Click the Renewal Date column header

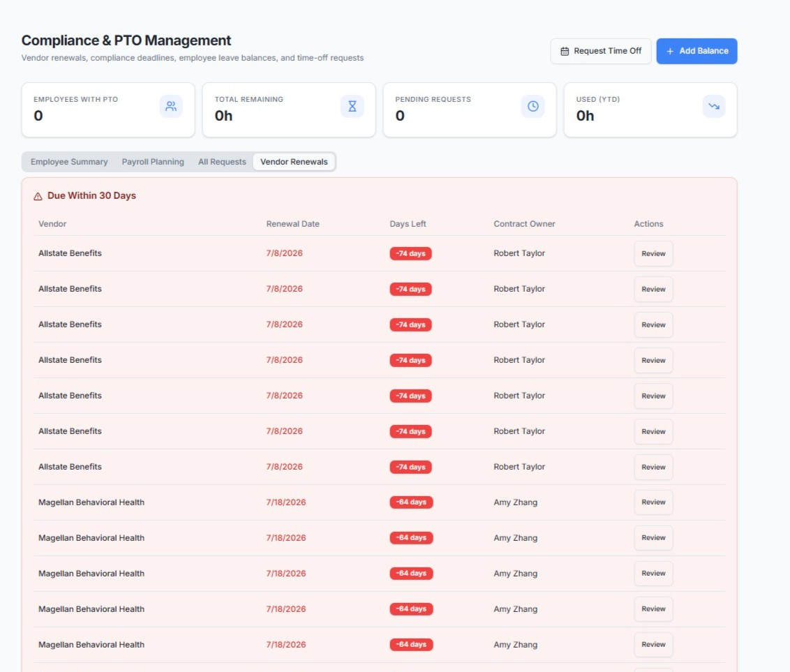pyautogui.click(x=292, y=224)
